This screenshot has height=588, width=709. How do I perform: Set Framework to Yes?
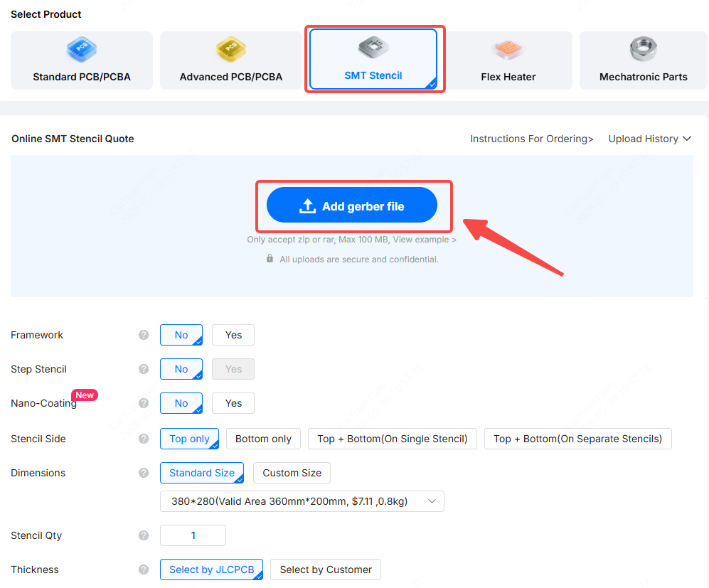233,335
